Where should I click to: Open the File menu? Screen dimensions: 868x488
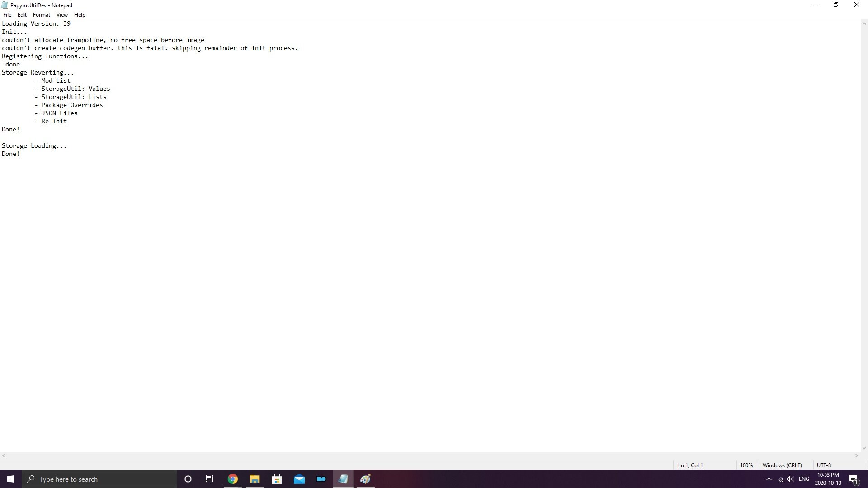[7, 15]
